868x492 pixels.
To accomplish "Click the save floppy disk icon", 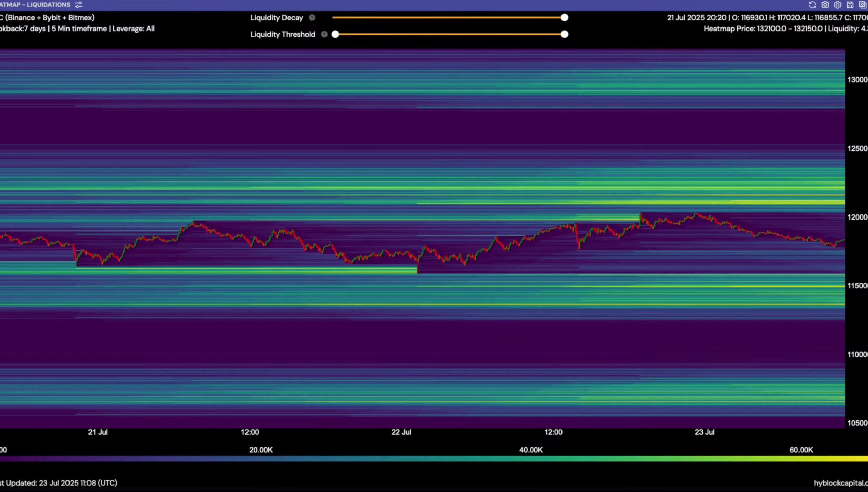I will pyautogui.click(x=850, y=5).
